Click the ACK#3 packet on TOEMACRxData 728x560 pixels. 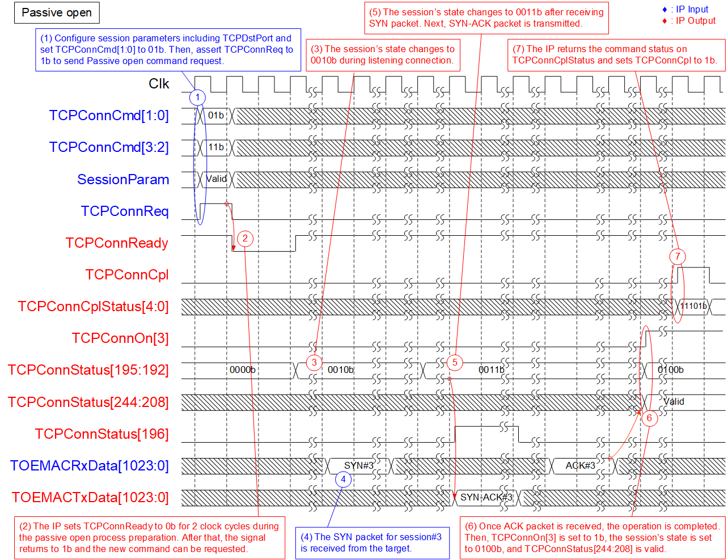581,465
